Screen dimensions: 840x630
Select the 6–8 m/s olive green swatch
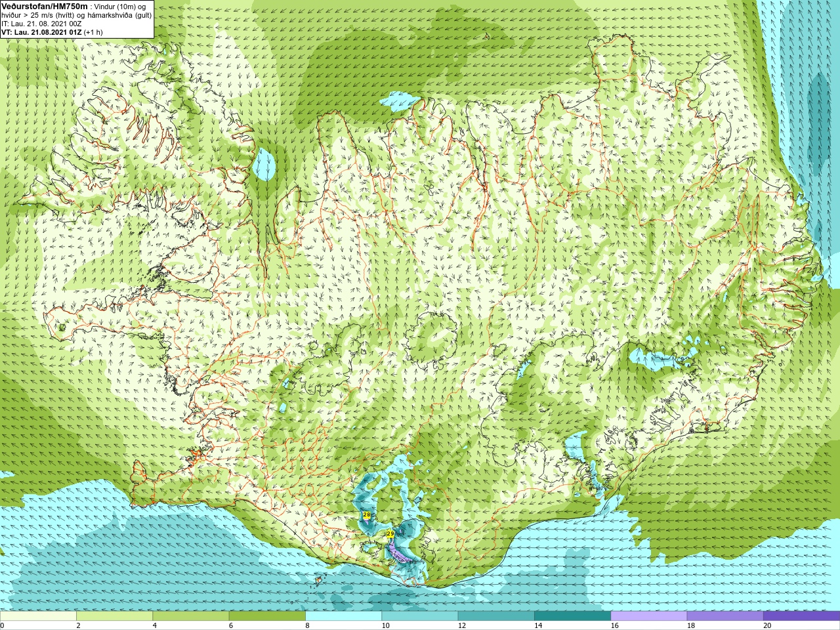[x=267, y=616]
